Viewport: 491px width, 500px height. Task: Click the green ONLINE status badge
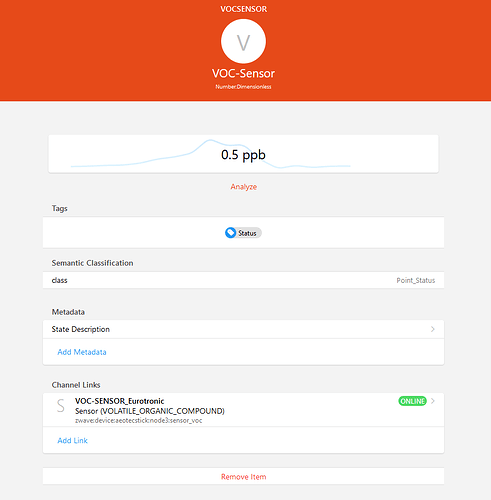[x=412, y=401]
